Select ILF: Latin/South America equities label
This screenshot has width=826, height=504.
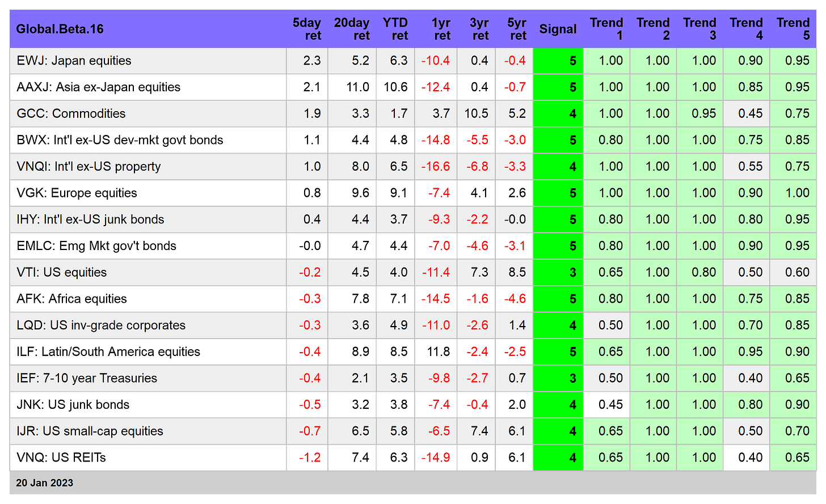108,351
